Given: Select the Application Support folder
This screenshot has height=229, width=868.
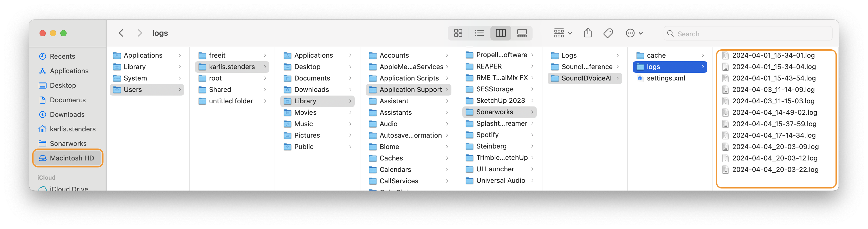Looking at the screenshot, I should point(409,90).
